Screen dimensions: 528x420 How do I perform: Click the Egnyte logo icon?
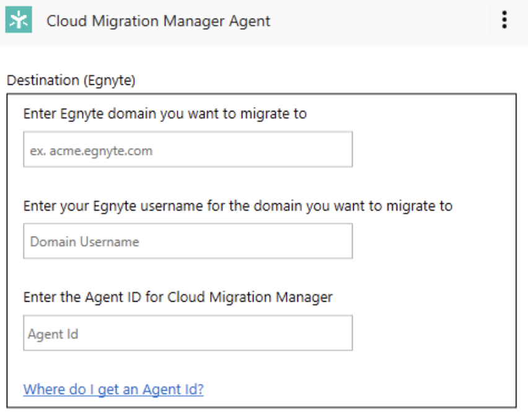pyautogui.click(x=18, y=21)
